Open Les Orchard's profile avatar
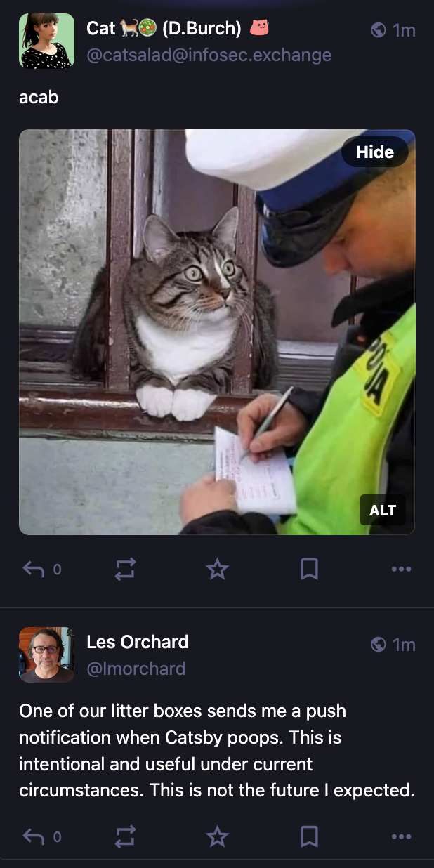434x868 pixels. coord(46,655)
